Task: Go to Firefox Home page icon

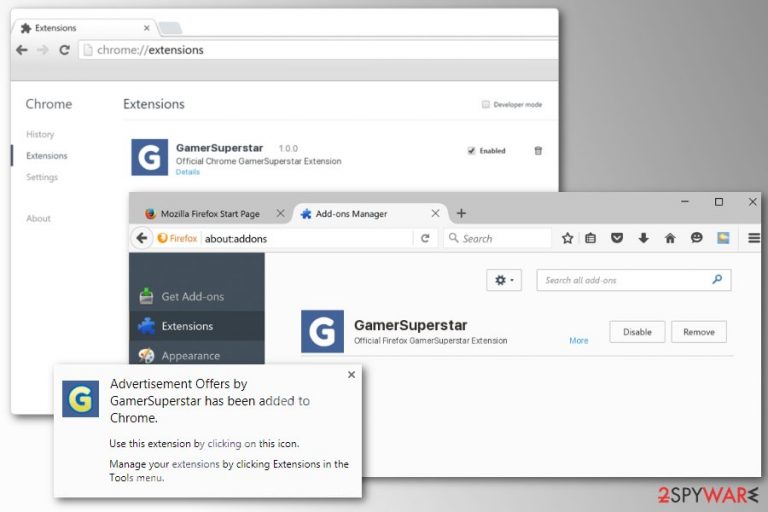Action: (670, 238)
